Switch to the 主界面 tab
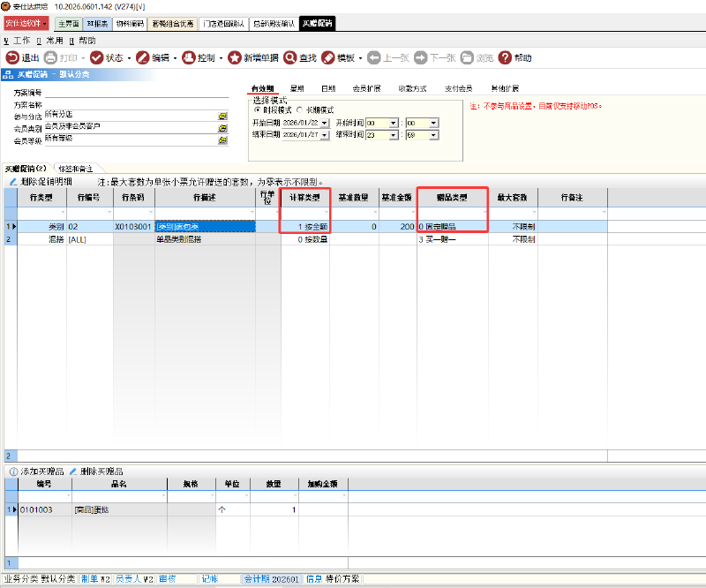This screenshot has height=588, width=706. click(69, 24)
